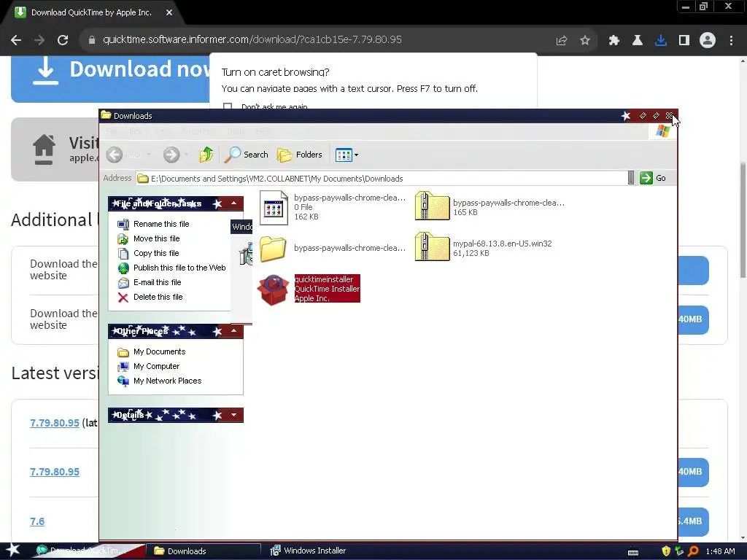Click Move this file

click(156, 238)
